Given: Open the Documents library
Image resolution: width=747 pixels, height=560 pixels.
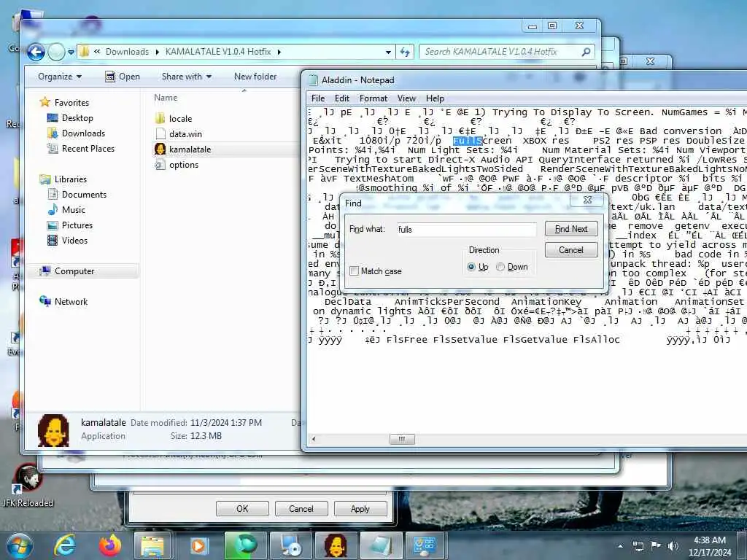Looking at the screenshot, I should tap(84, 194).
